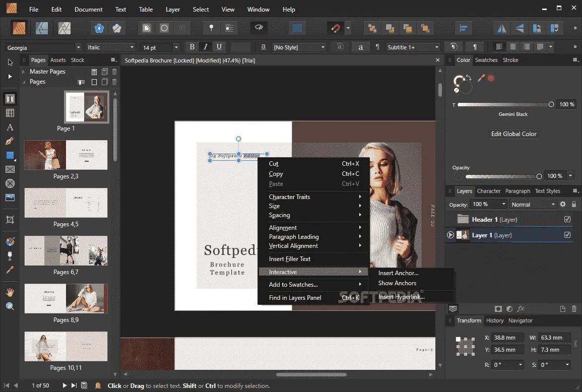Choose Insert Anchor... from submenu
582x392 pixels.
click(x=398, y=273)
